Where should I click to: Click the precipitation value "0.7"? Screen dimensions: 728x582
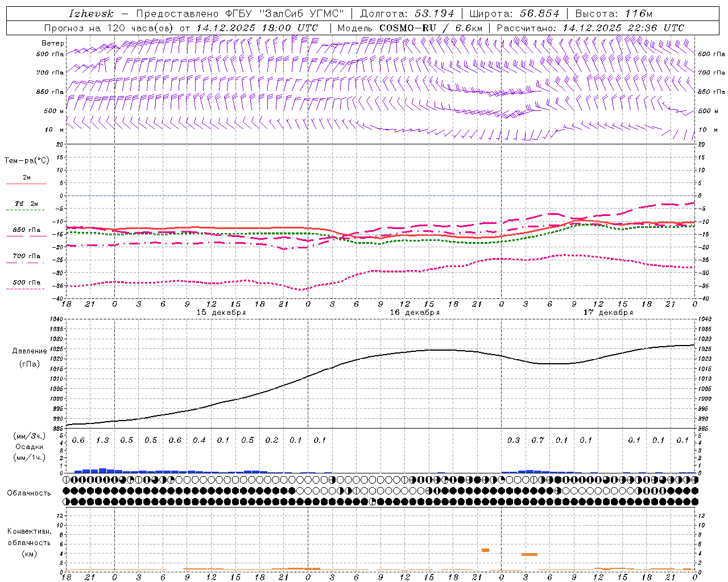tap(537, 440)
